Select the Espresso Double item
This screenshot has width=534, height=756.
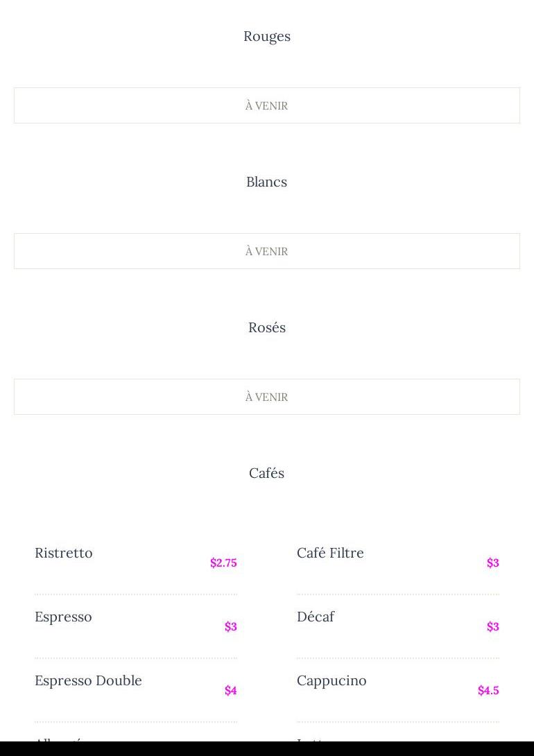tap(88, 680)
